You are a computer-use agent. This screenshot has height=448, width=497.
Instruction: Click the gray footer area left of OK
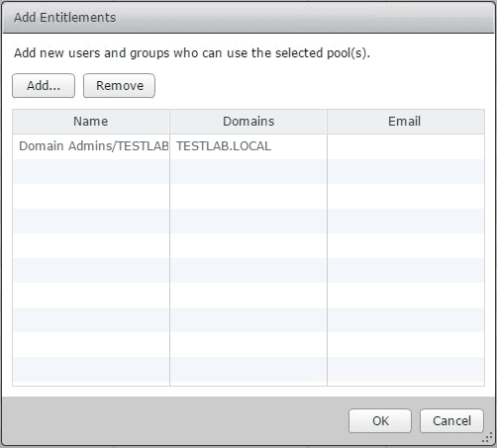click(175, 420)
